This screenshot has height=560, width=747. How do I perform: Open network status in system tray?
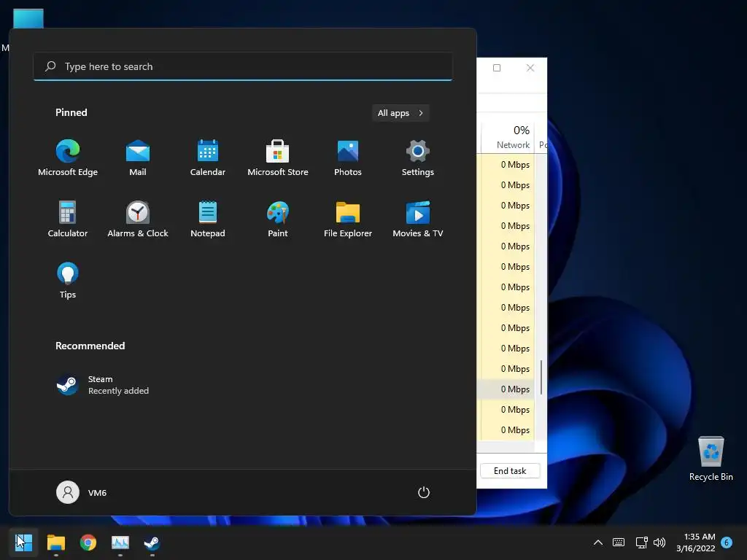click(641, 542)
